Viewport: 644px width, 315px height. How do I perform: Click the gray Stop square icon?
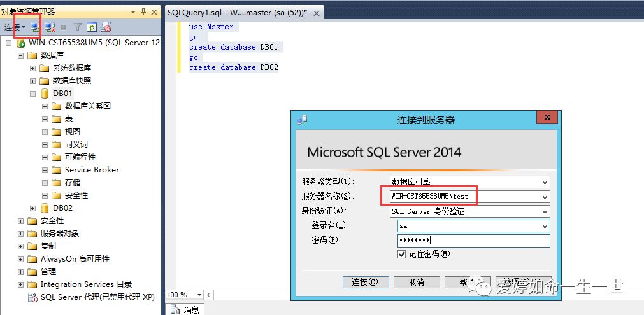click(64, 27)
